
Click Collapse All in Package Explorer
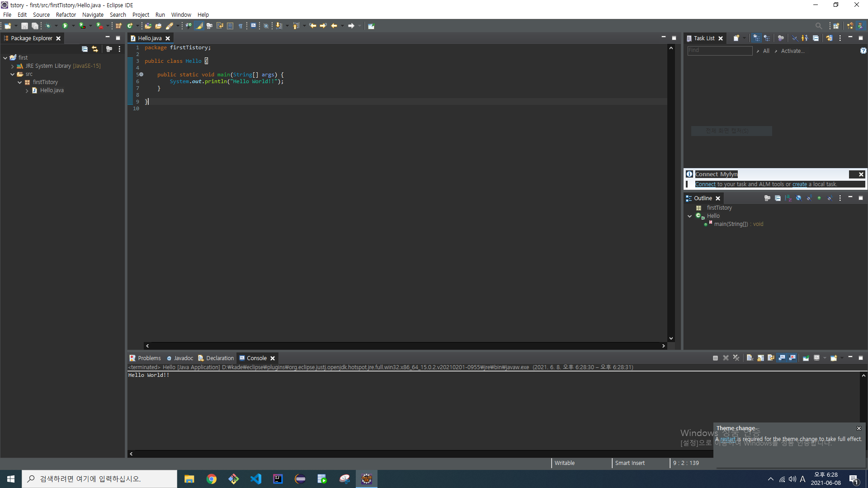[85, 49]
